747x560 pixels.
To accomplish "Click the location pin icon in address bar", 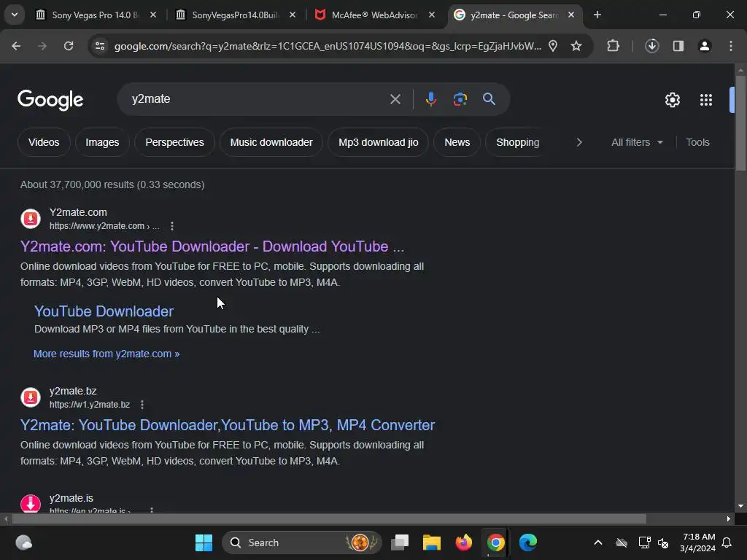I will click(553, 46).
